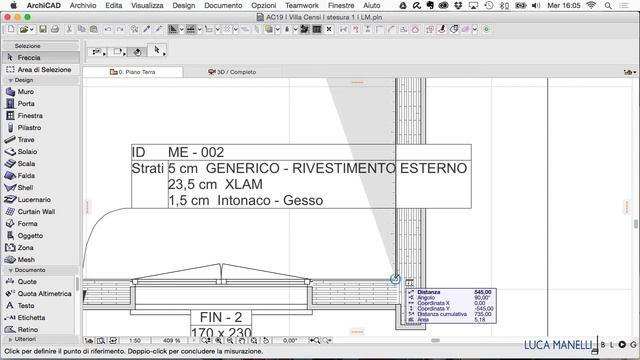This screenshot has width=640, height=360.
Task: Toggle the trace reference toolbar button
Action: [269, 29]
